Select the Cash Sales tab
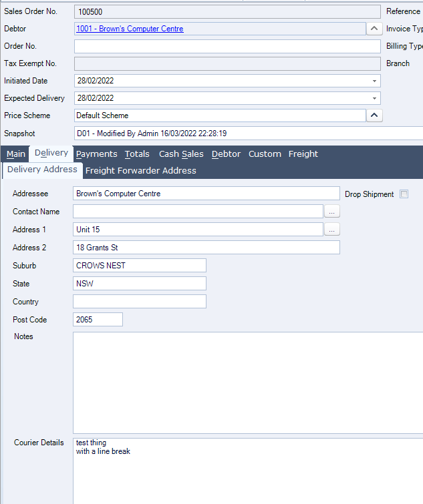This screenshot has height=504, width=423. [x=181, y=154]
